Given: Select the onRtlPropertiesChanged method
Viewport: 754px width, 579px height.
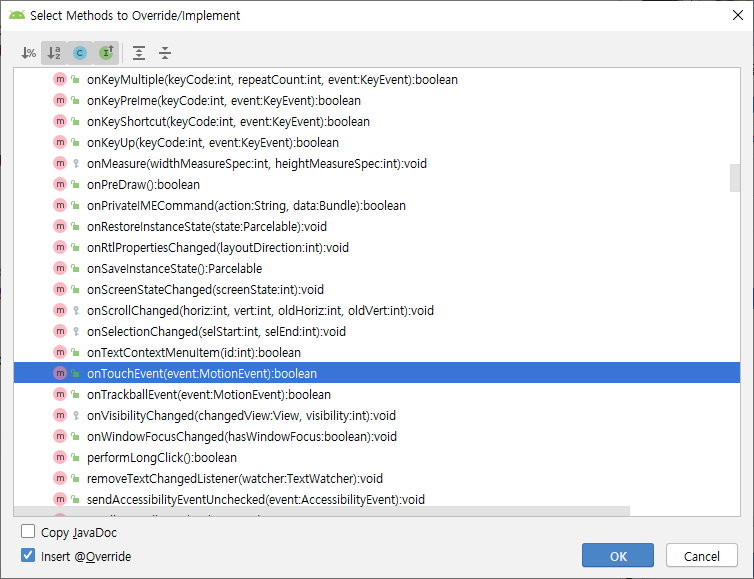Looking at the screenshot, I should [x=377, y=248].
